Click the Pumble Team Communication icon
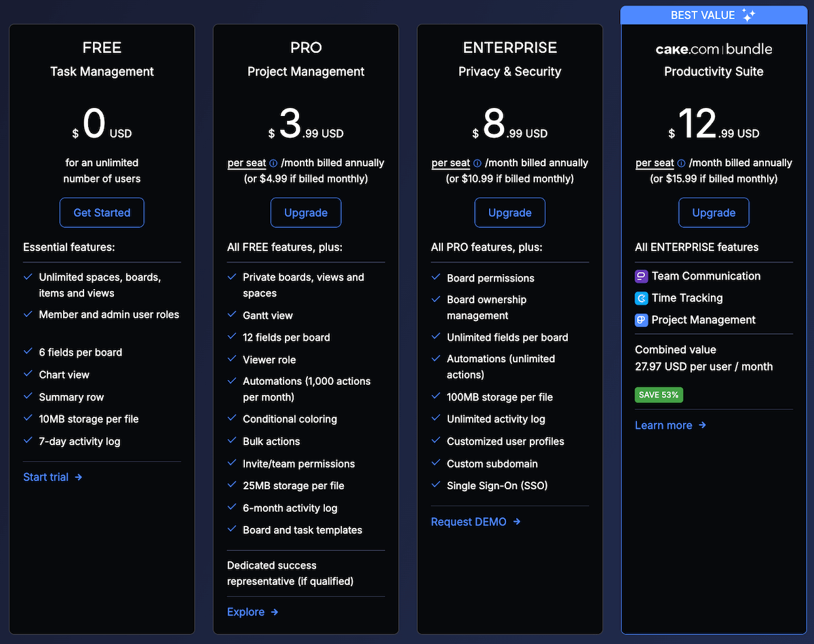814x644 pixels. (x=641, y=276)
